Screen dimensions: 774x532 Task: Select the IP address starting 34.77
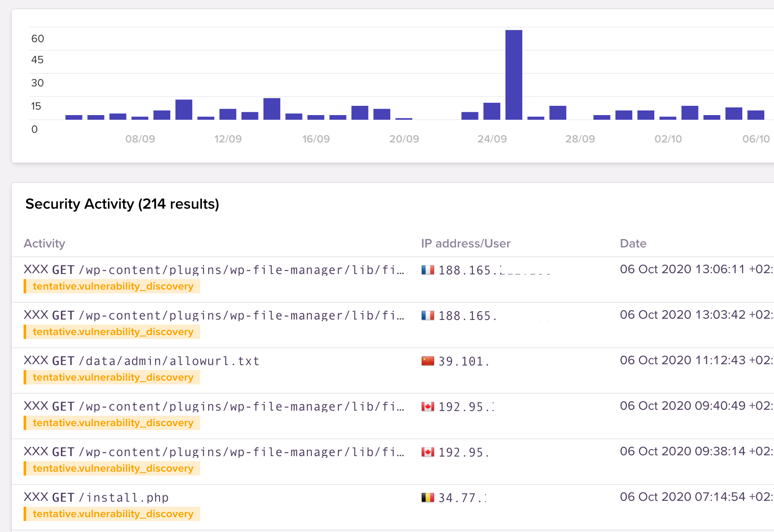[462, 498]
